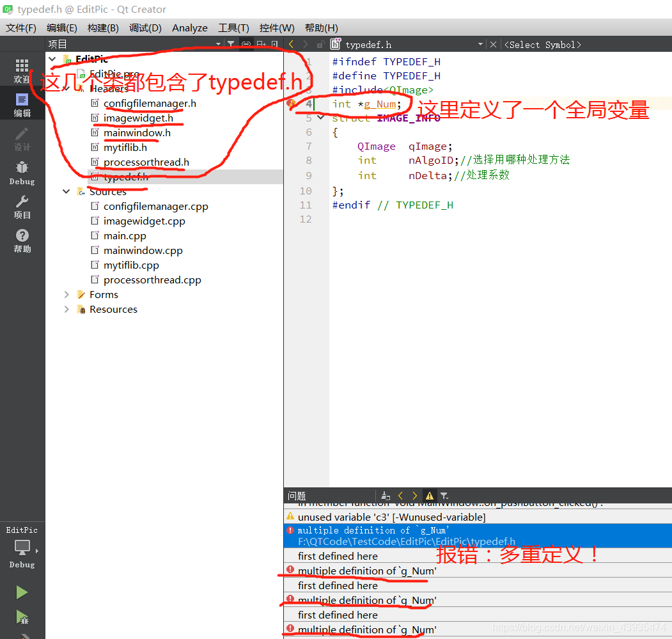Select the Forms folder label
Viewport: 672px width, 639px height.
104,295
